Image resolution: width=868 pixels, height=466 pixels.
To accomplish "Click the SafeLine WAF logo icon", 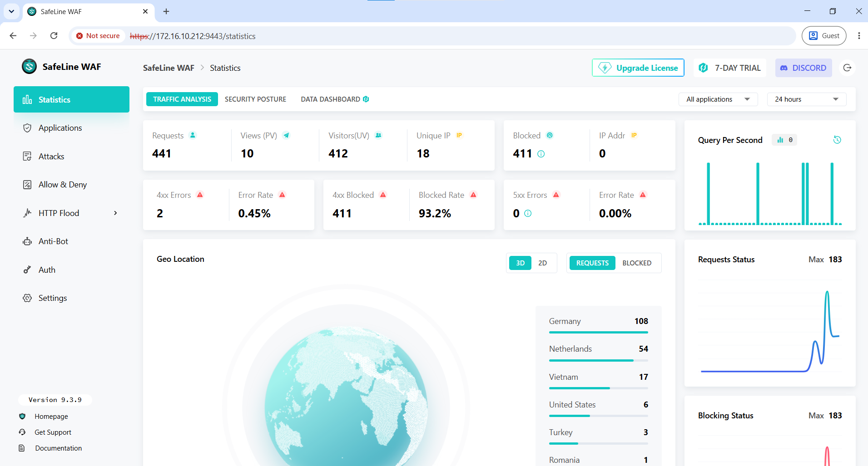I will pyautogui.click(x=30, y=67).
